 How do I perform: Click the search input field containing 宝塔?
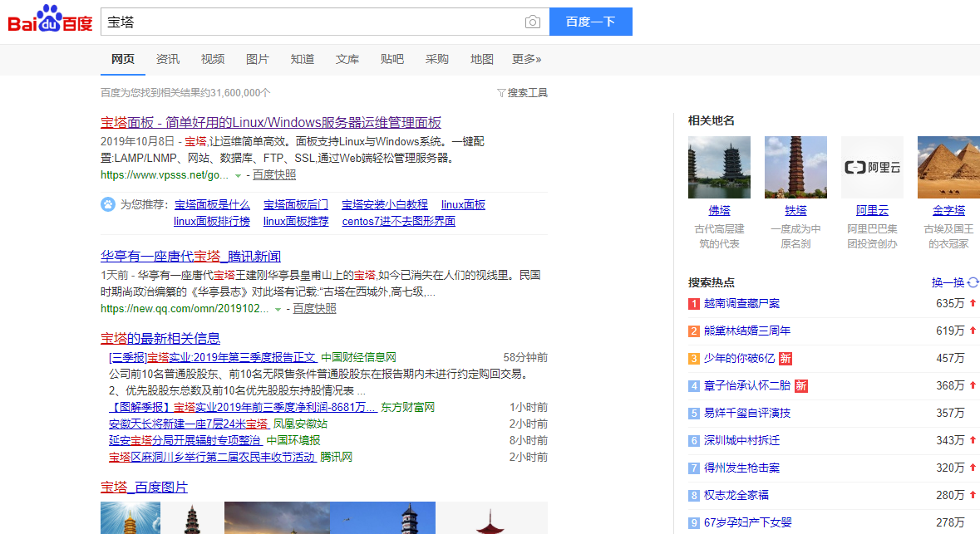point(308,22)
